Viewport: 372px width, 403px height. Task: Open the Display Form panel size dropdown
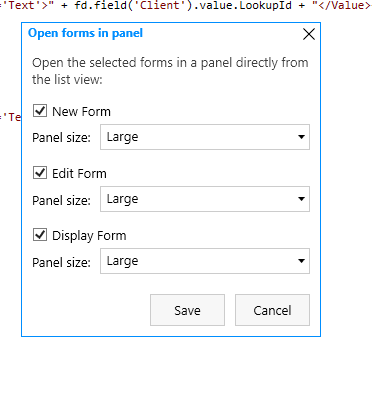pyautogui.click(x=205, y=261)
